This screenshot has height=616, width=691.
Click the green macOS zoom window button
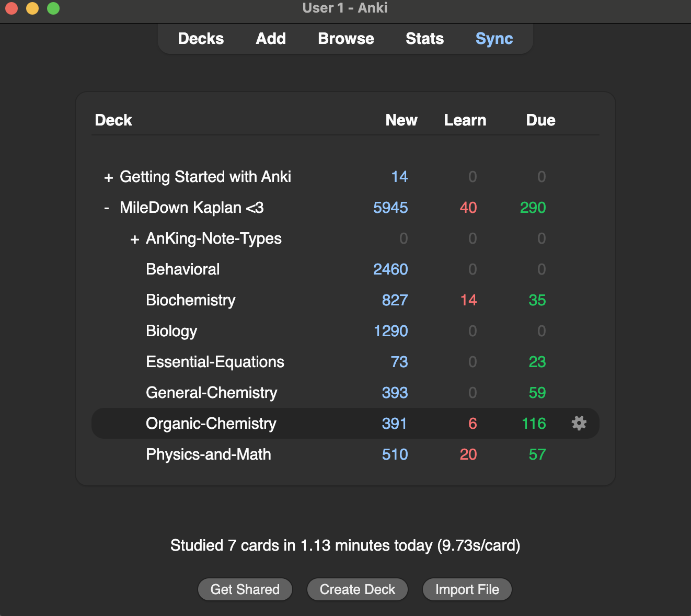point(53,8)
